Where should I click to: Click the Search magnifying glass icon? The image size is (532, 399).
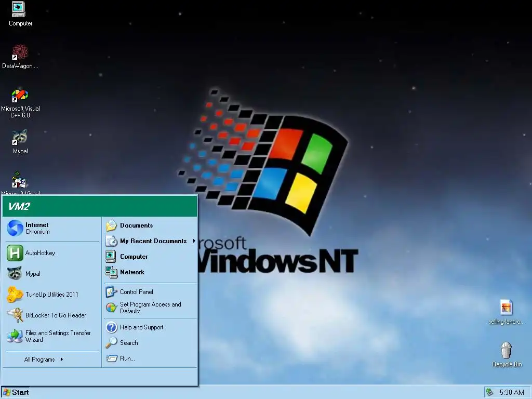111,343
